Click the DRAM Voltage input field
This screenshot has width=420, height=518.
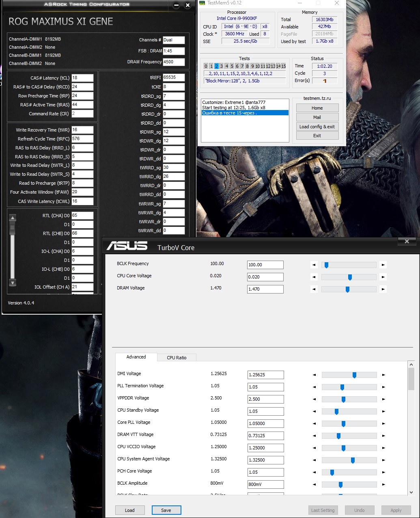(265, 289)
